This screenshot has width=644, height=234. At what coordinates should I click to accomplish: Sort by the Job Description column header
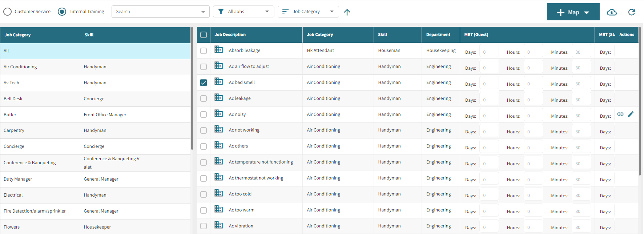[x=230, y=35]
